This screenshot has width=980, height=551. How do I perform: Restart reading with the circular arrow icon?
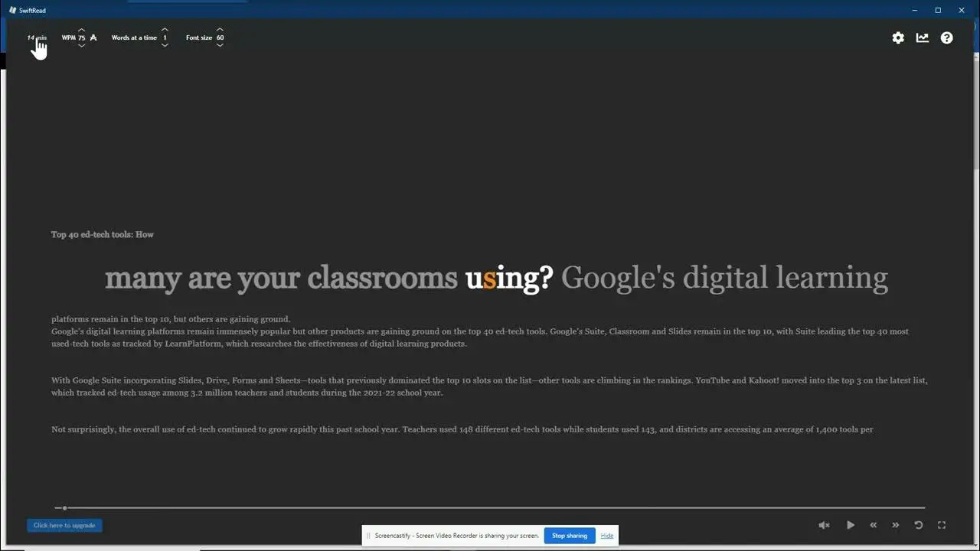coord(919,525)
